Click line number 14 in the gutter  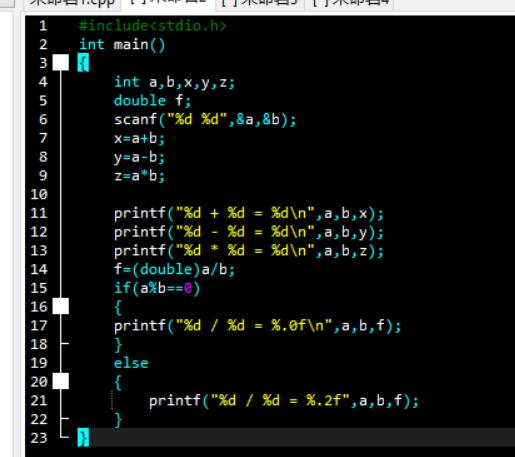[39, 269]
